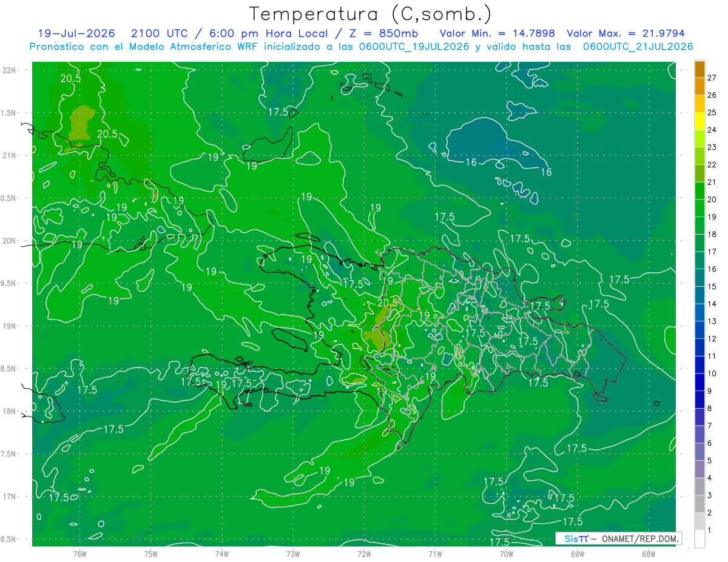Click the blue legend swatch between 12 and 13
Screen dimensions: 728x562
(699, 330)
